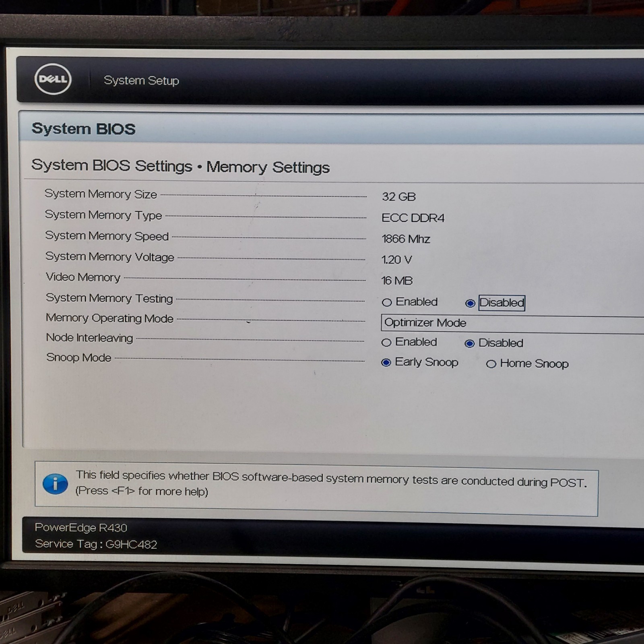Click the Memory Operating Mode label
The image size is (644, 644).
(109, 318)
